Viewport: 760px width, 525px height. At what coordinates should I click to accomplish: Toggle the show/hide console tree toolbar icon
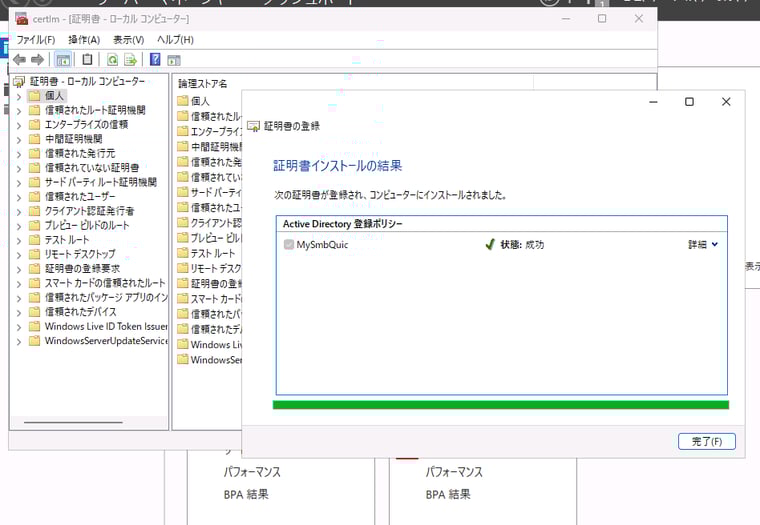click(x=62, y=60)
